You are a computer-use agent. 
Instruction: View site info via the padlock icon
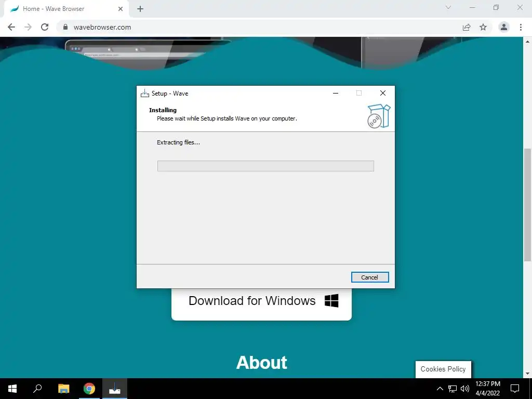pos(65,27)
